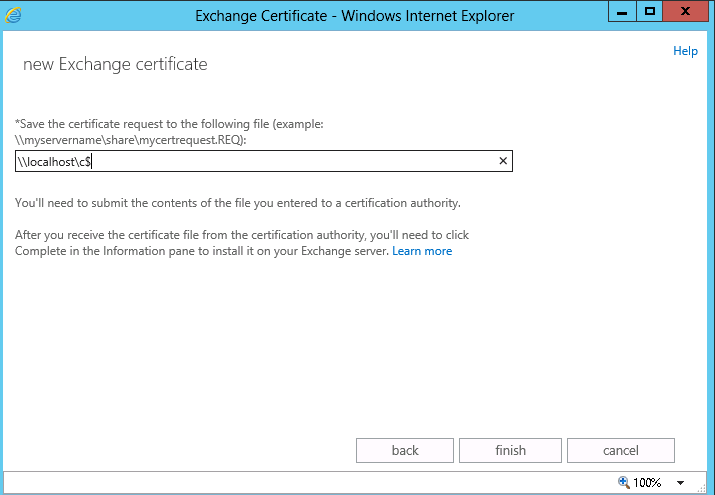Click the empty status bar area
Viewport: 715px width, 495px height.
[300, 482]
